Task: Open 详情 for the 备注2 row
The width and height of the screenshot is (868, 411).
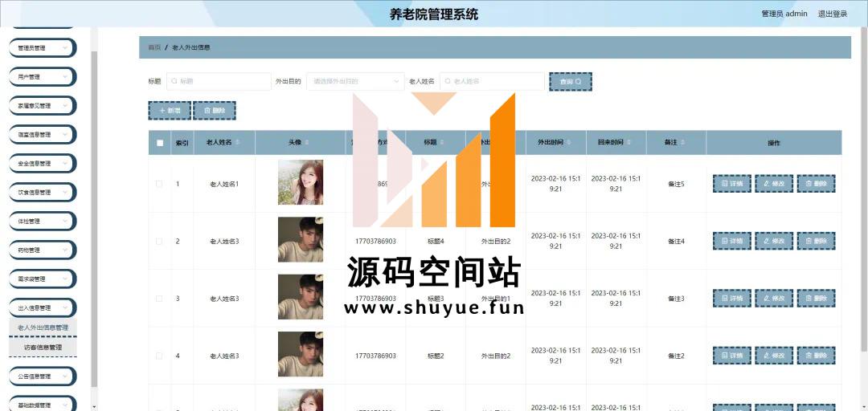Action: click(732, 356)
